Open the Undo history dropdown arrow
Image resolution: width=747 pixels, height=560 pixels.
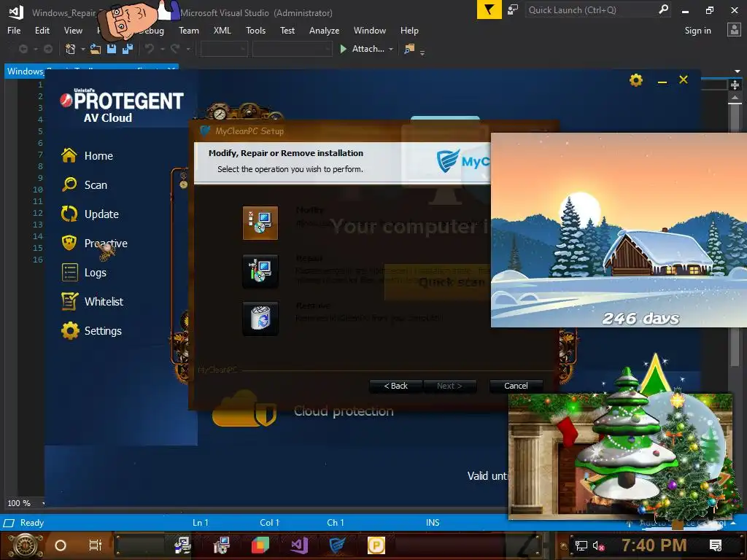[x=163, y=49]
